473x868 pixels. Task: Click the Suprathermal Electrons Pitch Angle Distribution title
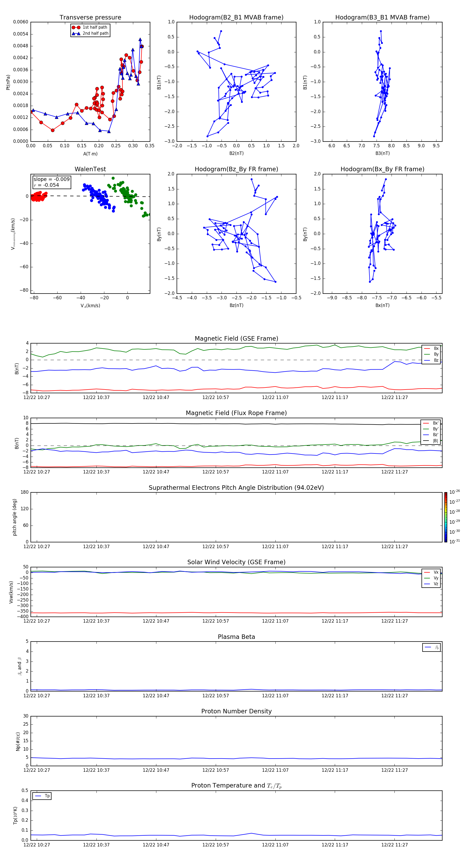[x=236, y=488]
